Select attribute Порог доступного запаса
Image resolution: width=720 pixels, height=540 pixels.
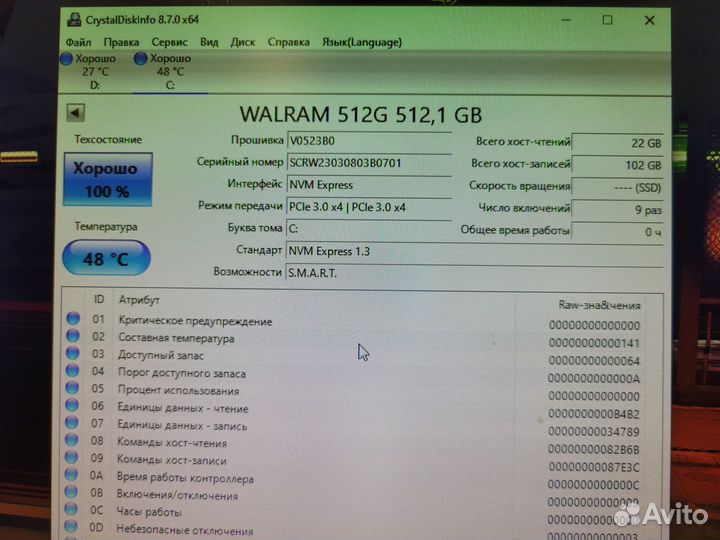point(182,373)
